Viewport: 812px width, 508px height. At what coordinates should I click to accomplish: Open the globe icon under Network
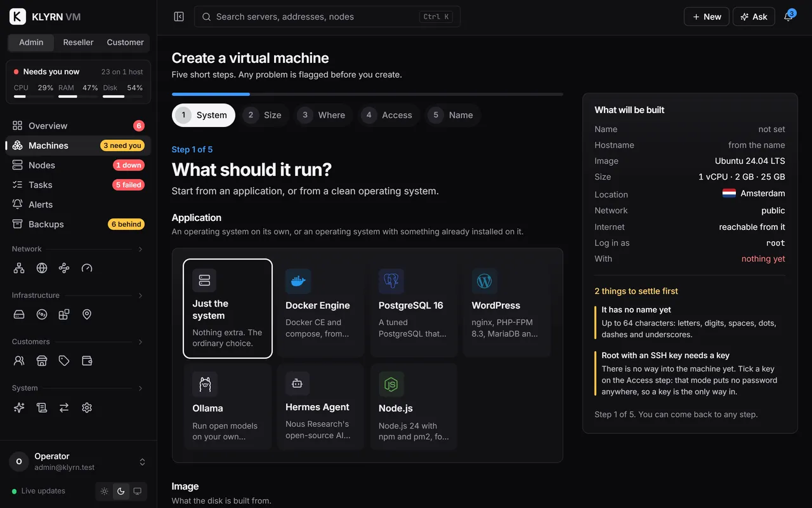point(42,268)
